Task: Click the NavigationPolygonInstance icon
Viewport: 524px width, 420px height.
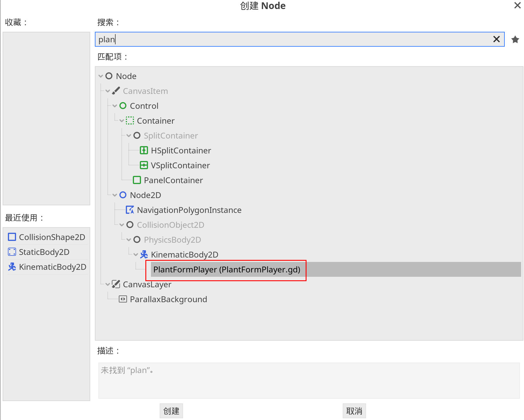Action: [x=130, y=210]
